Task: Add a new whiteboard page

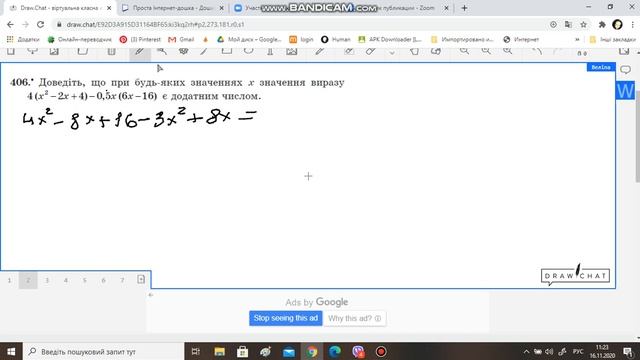Action: tap(141, 280)
